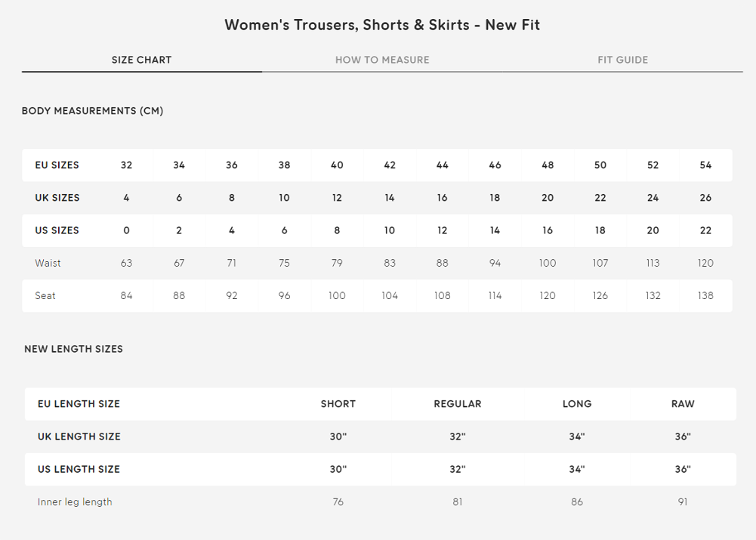Click UK size 10 cell
The image size is (756, 540).
tap(284, 198)
